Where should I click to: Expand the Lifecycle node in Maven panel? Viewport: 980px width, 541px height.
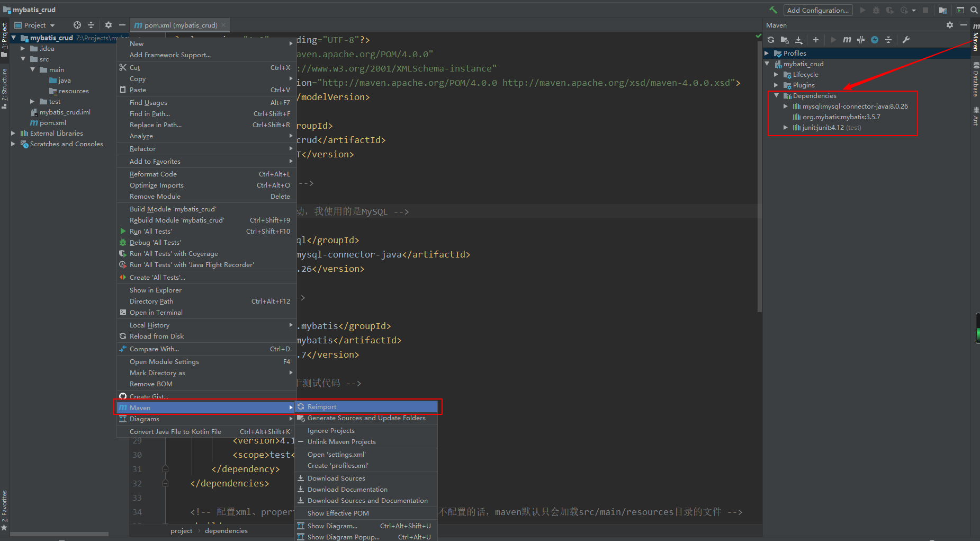point(776,74)
